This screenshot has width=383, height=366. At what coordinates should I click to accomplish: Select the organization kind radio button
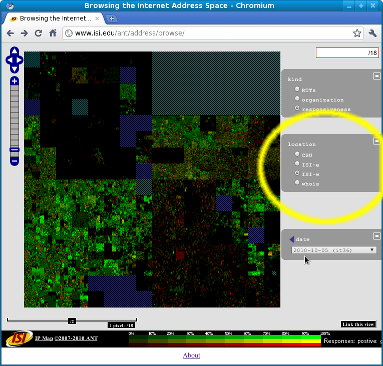297,98
